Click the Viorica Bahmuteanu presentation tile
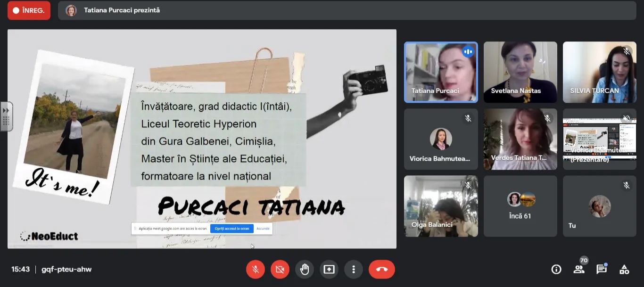This screenshot has height=287, width=644. [600, 139]
